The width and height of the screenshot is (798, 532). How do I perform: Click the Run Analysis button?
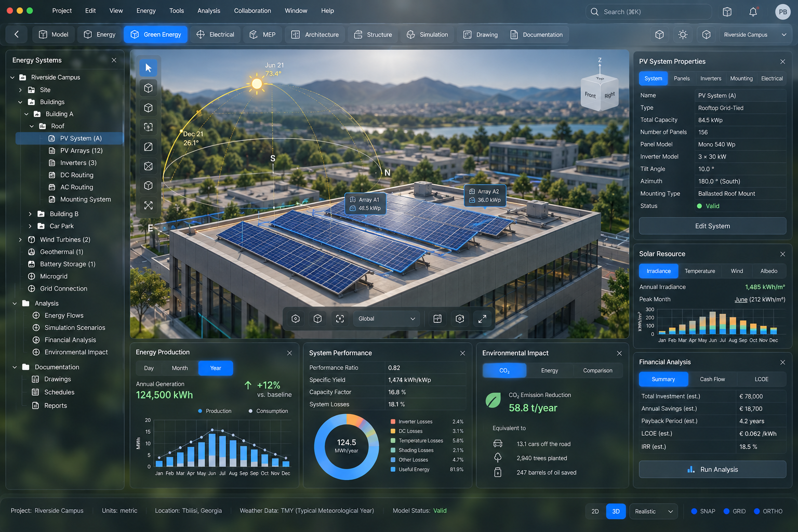pyautogui.click(x=712, y=470)
